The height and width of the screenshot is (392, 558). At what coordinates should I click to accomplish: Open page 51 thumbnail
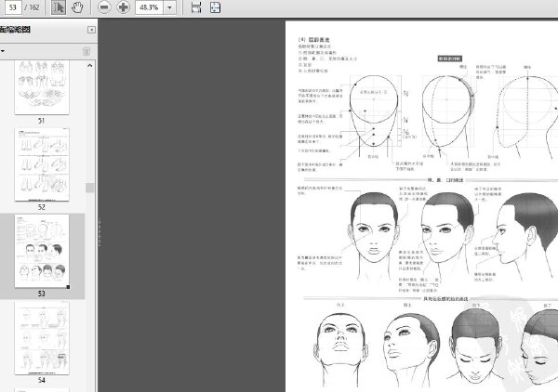(42, 87)
